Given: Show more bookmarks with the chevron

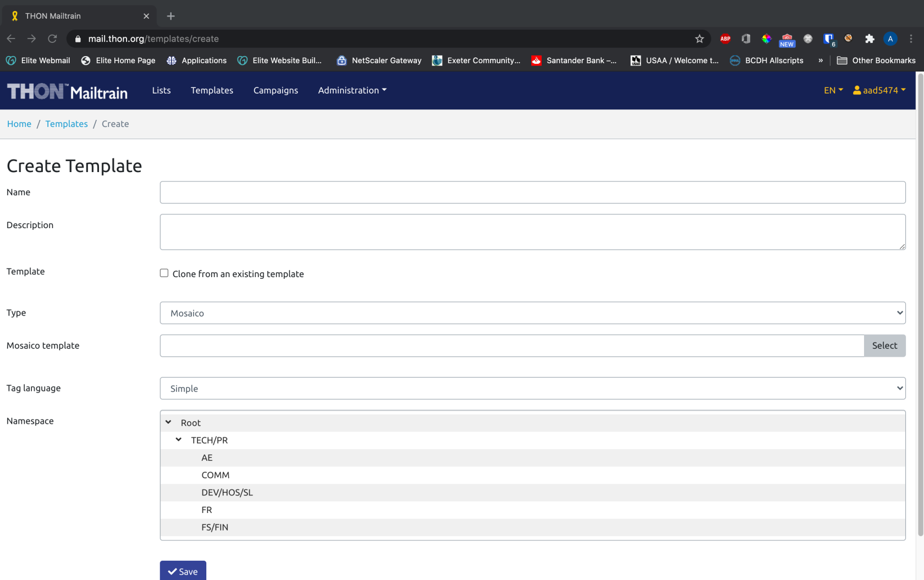Looking at the screenshot, I should pyautogui.click(x=820, y=60).
